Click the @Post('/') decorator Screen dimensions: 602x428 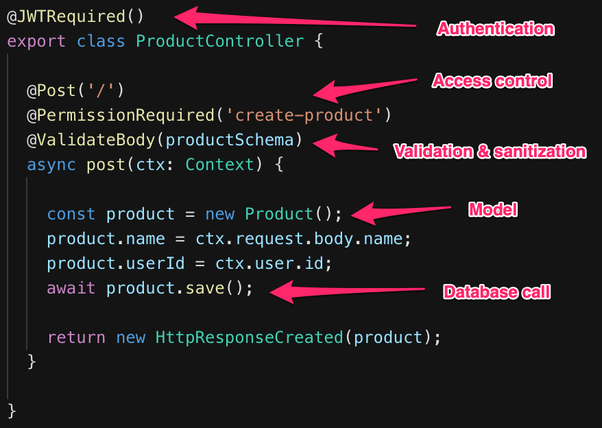point(75,91)
